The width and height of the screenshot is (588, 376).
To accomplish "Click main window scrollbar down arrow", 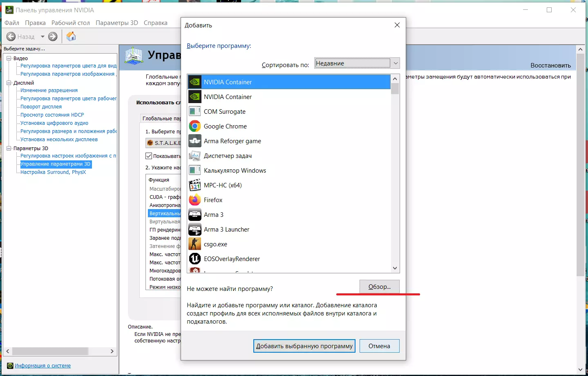I will pos(580,370).
